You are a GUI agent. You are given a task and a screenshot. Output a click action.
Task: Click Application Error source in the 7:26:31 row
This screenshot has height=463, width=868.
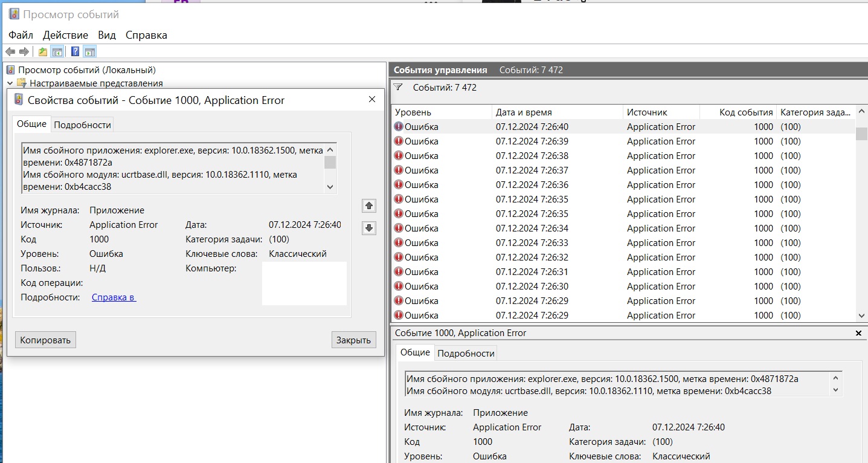[x=661, y=272]
